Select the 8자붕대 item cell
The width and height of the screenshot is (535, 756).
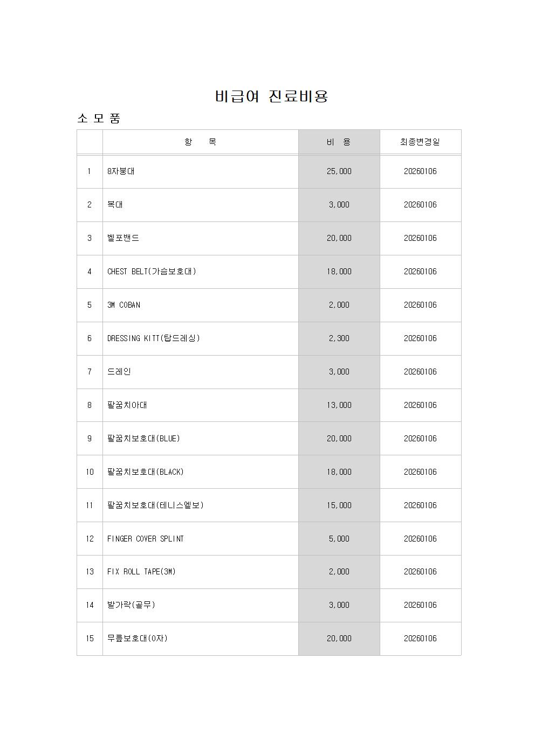click(121, 171)
